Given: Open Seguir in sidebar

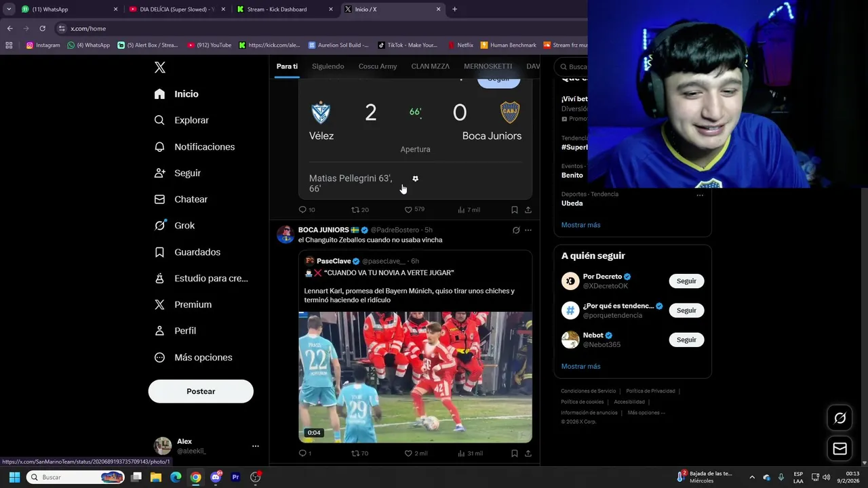Looking at the screenshot, I should 178,173.
